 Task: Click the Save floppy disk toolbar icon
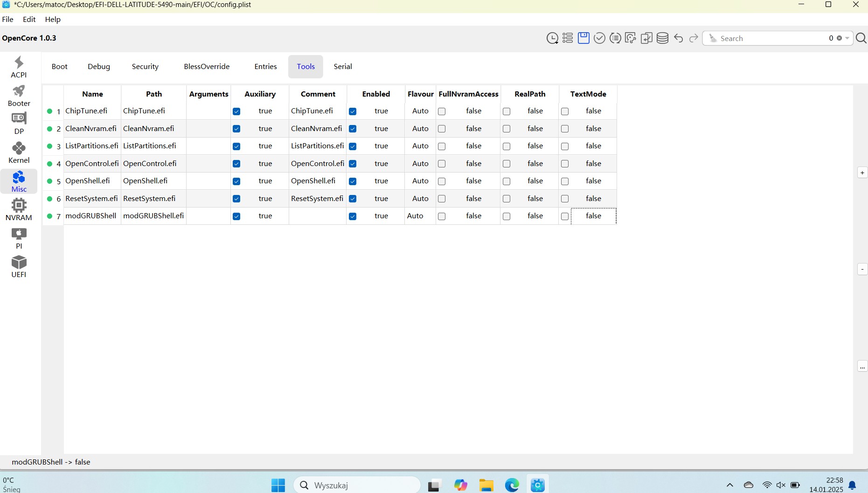tap(583, 38)
